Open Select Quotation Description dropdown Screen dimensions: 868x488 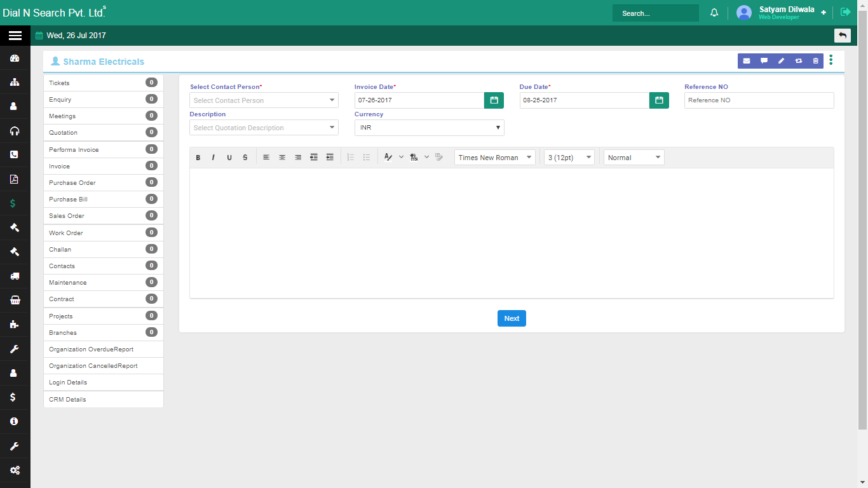click(x=264, y=128)
